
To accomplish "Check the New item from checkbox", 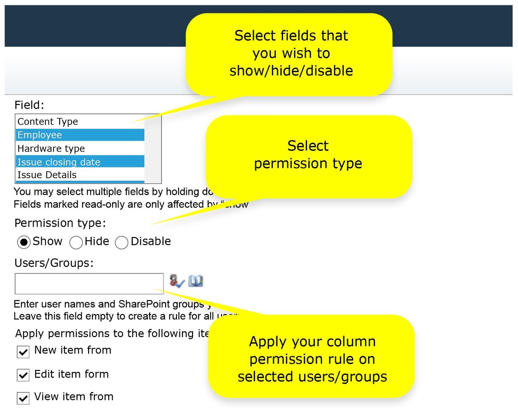I will pyautogui.click(x=22, y=352).
